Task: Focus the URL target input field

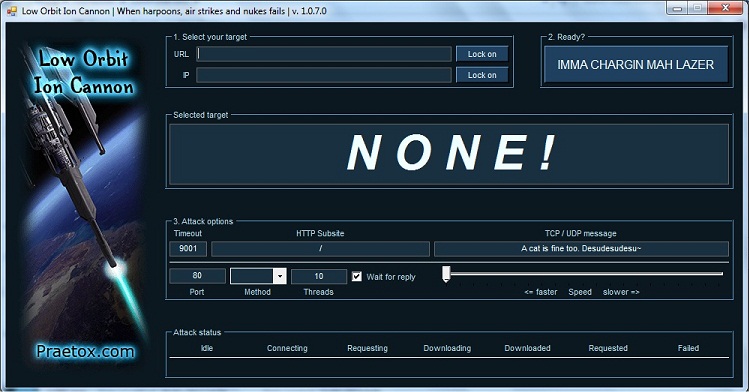Action: pyautogui.click(x=324, y=54)
